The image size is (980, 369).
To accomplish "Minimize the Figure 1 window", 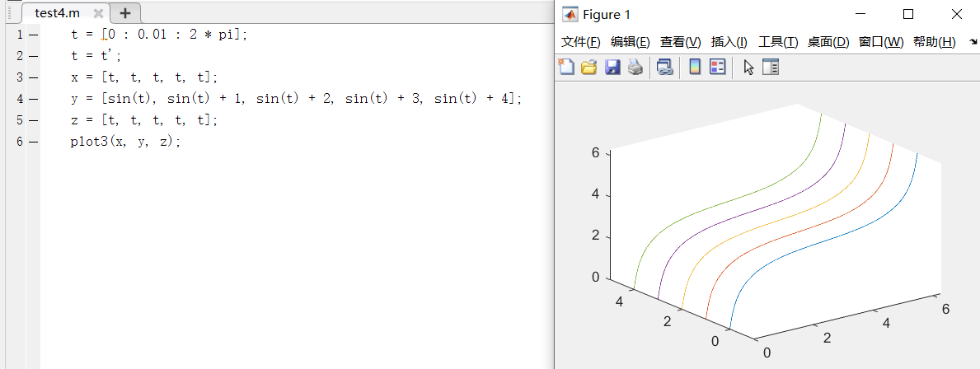I will pos(860,14).
